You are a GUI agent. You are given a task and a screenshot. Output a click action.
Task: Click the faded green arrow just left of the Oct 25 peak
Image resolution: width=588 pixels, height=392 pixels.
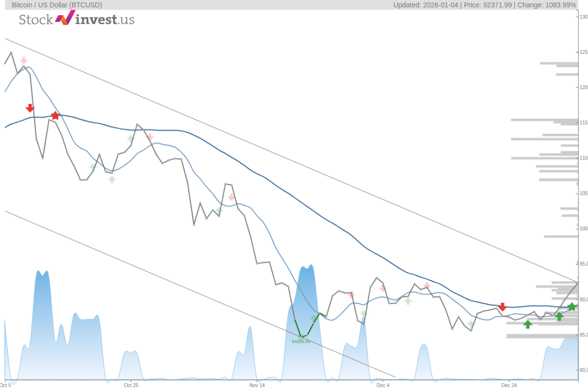point(130,139)
